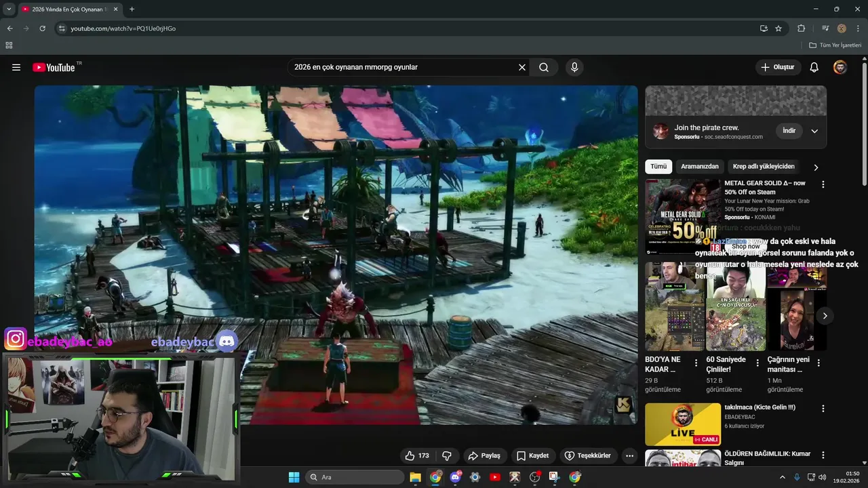Go to YouTube home via logo

point(54,67)
